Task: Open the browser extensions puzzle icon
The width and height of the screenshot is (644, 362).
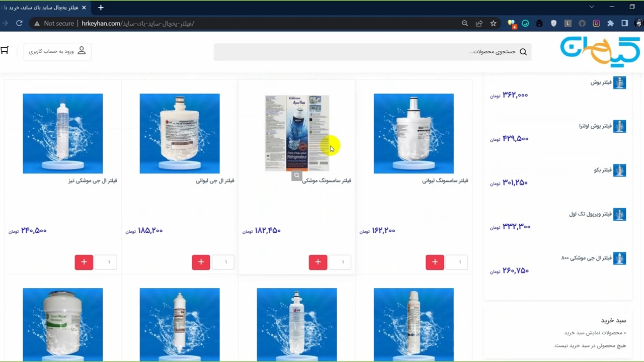Action: coord(610,23)
